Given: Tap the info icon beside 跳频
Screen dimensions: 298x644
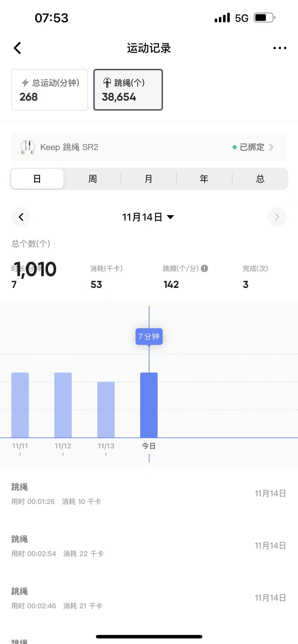Looking at the screenshot, I should (x=204, y=268).
